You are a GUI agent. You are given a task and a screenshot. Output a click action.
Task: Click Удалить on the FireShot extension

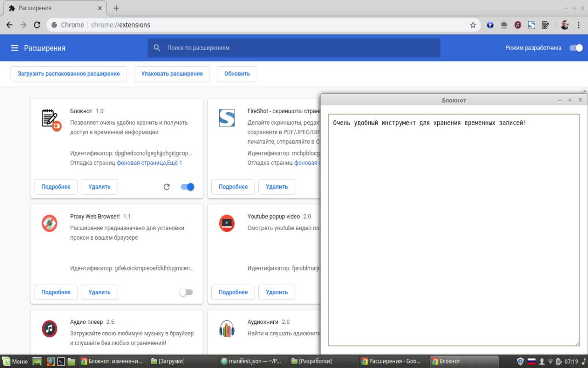pyautogui.click(x=276, y=187)
